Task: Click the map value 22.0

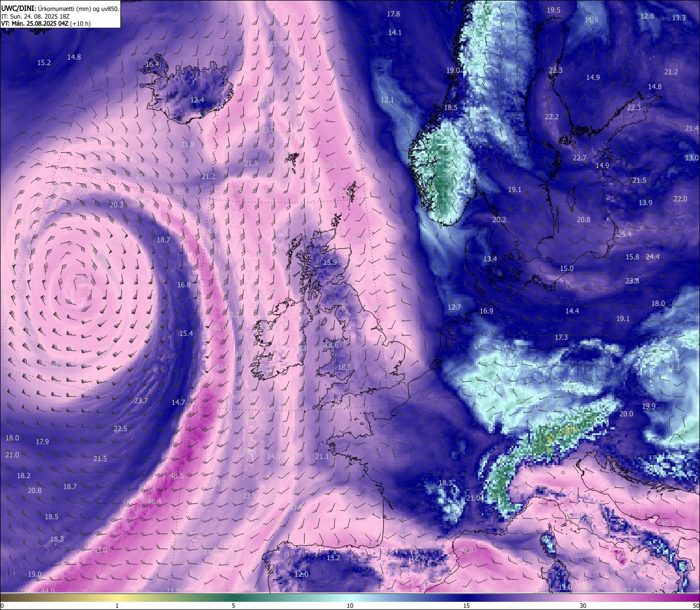Action: coord(680,199)
